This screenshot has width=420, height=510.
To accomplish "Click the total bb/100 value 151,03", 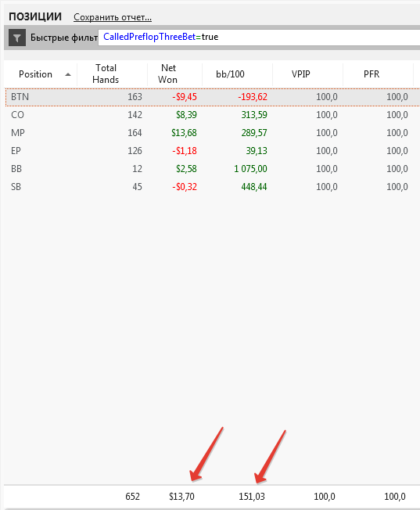I will (x=252, y=497).
